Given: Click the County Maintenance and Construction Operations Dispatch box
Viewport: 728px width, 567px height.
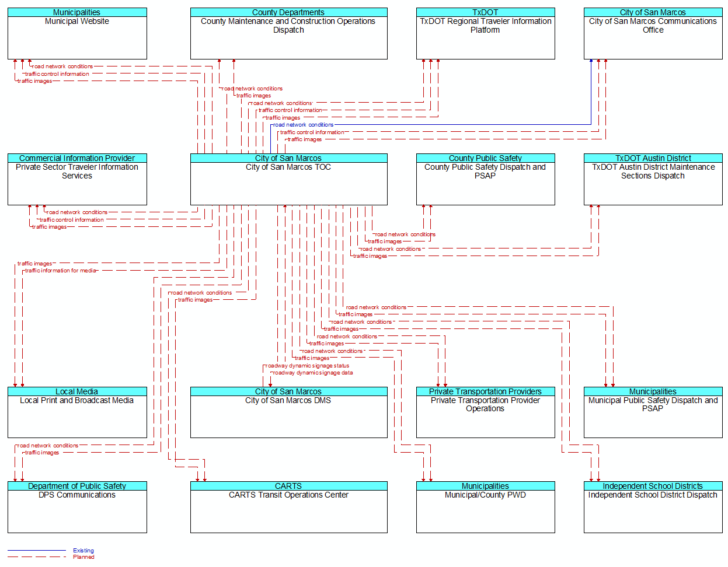Looking at the screenshot, I should point(288,34).
